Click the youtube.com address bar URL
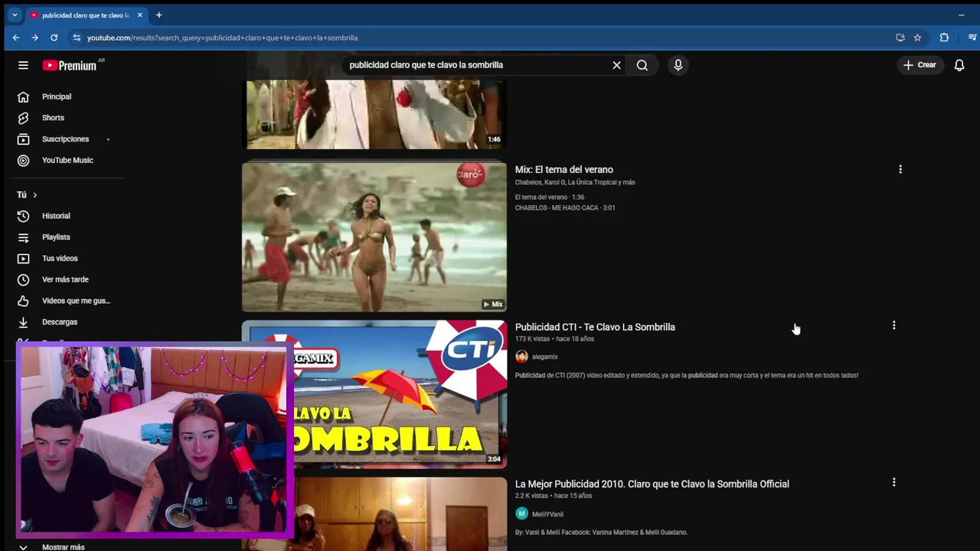This screenshot has width=980, height=551. (x=222, y=37)
